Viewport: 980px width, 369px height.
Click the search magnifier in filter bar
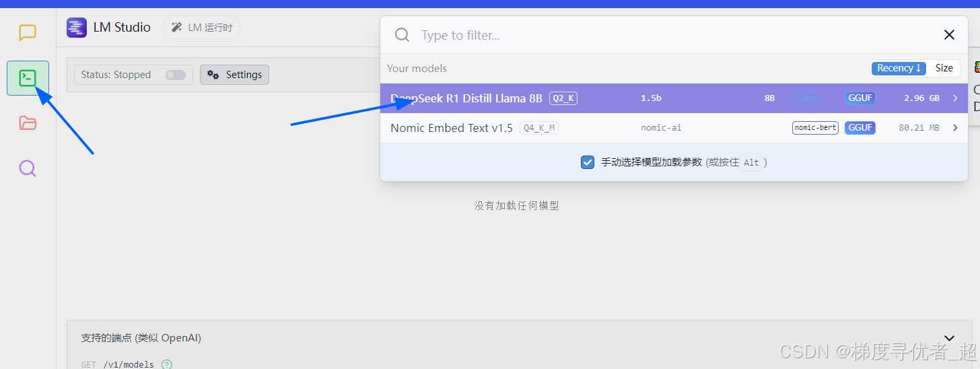pyautogui.click(x=402, y=35)
